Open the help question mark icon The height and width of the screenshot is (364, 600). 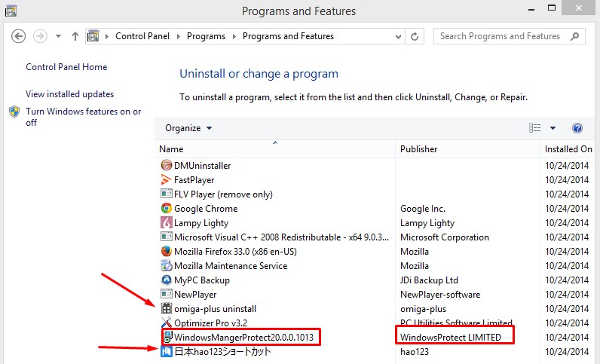[x=577, y=128]
